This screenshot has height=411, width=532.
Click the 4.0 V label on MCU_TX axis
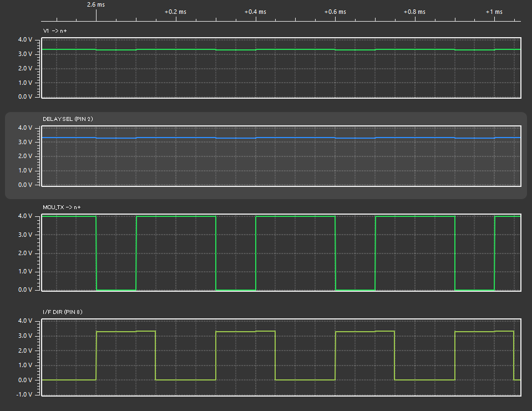(26, 216)
